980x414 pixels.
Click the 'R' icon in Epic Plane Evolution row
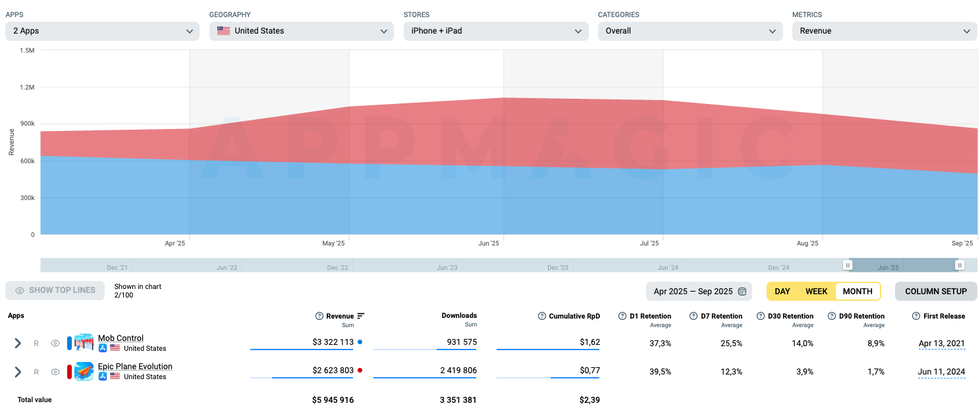pyautogui.click(x=37, y=372)
